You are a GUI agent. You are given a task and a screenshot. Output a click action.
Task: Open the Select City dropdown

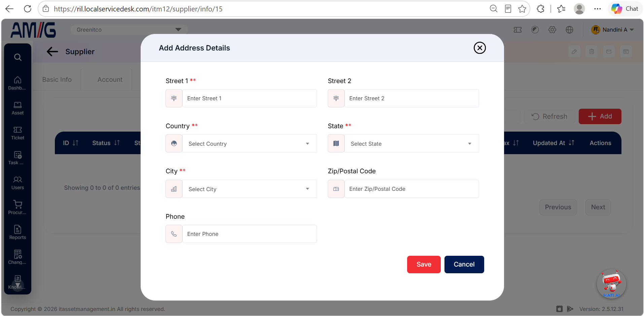coord(249,189)
